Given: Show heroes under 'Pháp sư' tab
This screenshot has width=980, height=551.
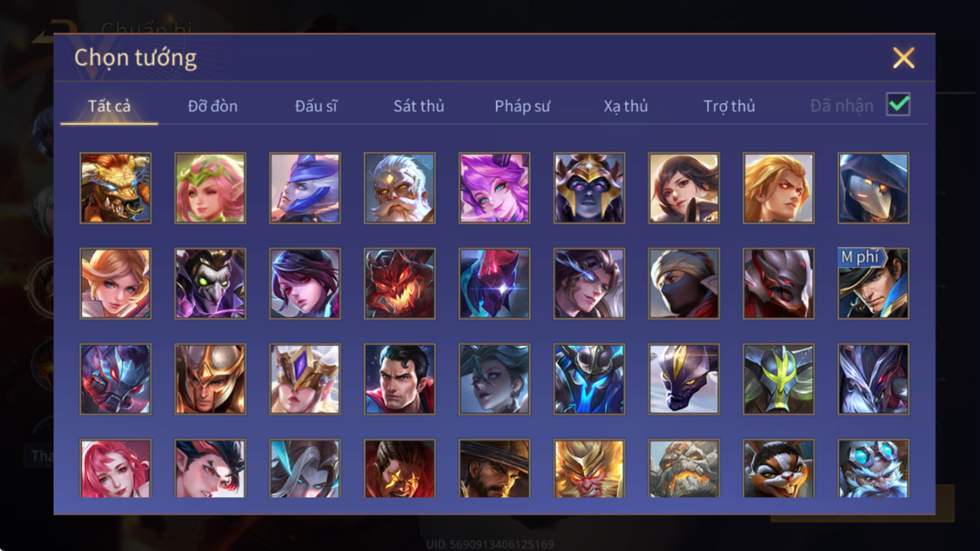Looking at the screenshot, I should 522,106.
